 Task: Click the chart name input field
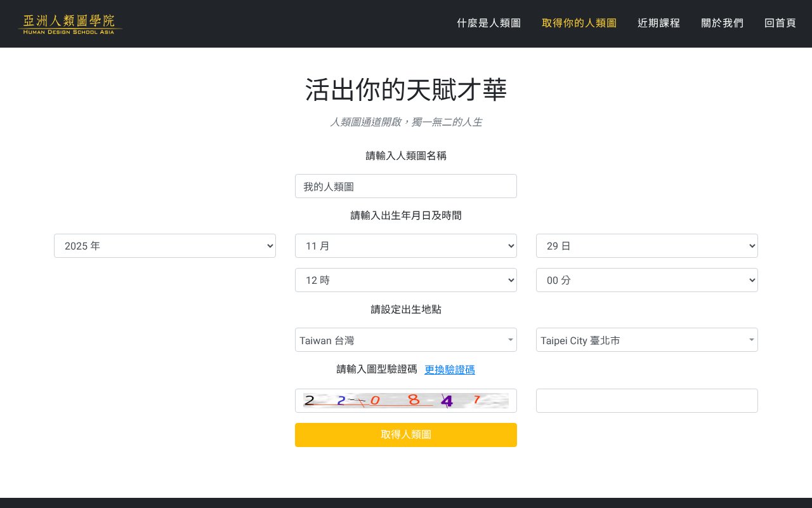click(x=406, y=186)
